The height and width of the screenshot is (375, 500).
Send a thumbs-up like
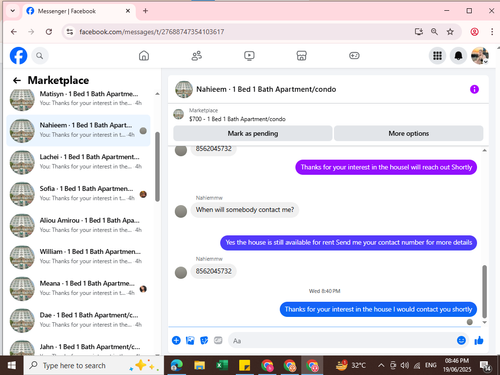(479, 340)
